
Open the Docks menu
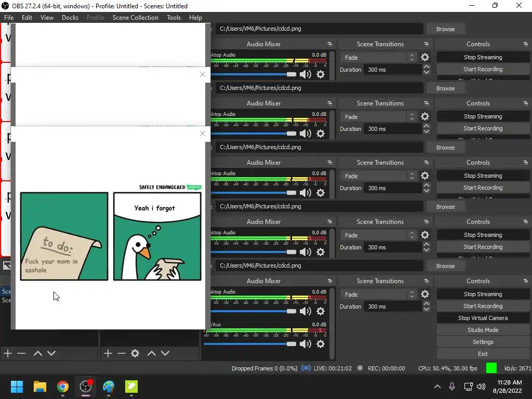(70, 18)
